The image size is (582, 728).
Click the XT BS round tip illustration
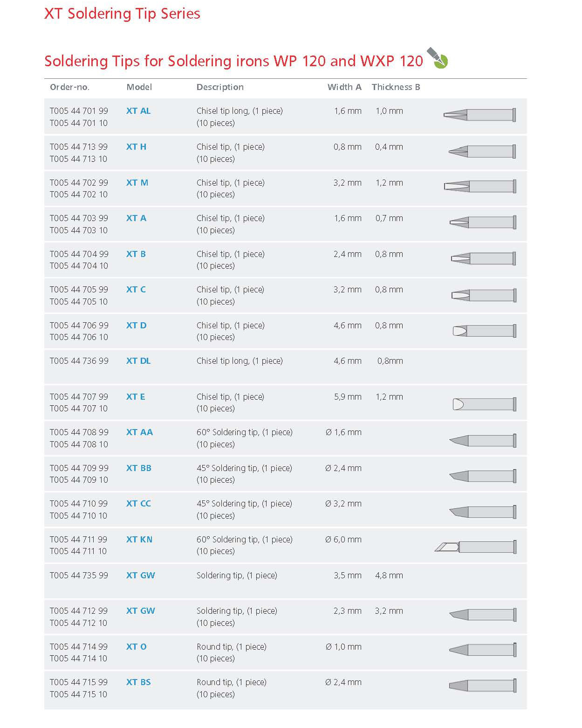click(482, 686)
